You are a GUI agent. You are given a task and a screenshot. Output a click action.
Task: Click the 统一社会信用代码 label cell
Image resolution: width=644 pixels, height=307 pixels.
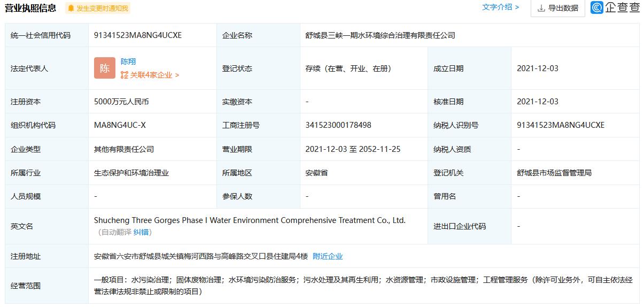coord(46,35)
